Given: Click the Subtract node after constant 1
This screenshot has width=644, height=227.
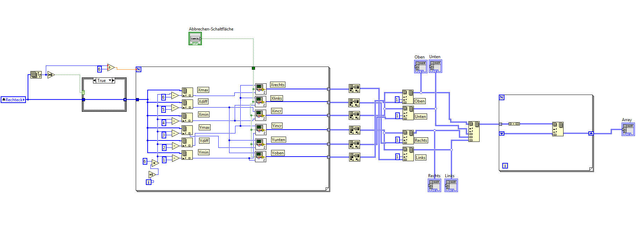Looking at the screenshot, I should (x=175, y=158).
